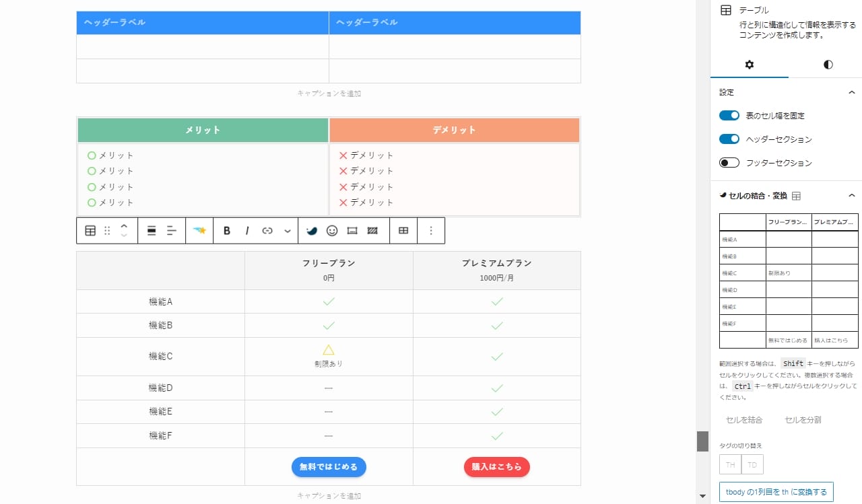
Task: Collapse the 設定 panel section
Action: (x=851, y=92)
